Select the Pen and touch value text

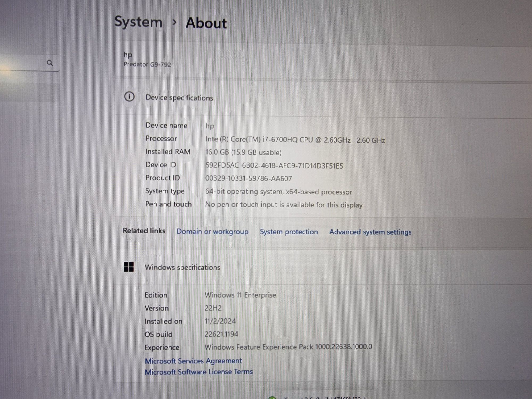click(284, 205)
